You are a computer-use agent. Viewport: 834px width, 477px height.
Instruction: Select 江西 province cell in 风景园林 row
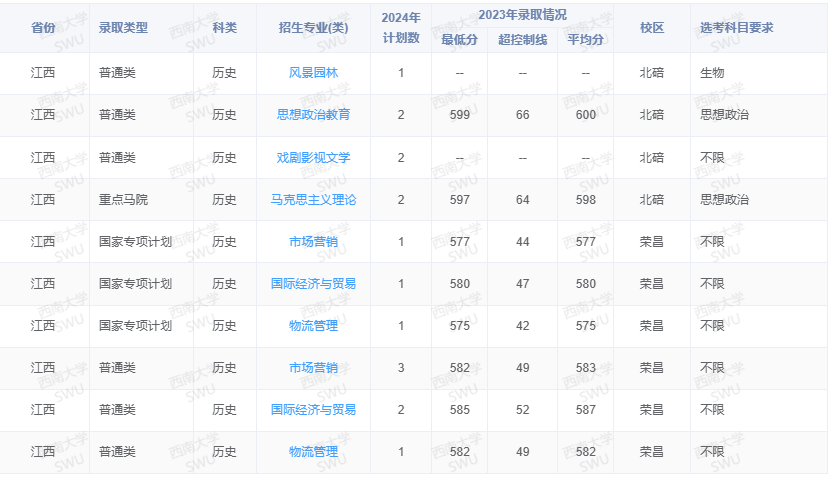tap(43, 73)
